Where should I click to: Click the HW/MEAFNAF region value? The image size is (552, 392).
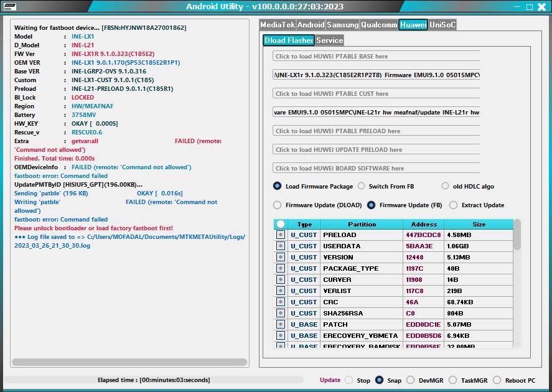(x=93, y=106)
